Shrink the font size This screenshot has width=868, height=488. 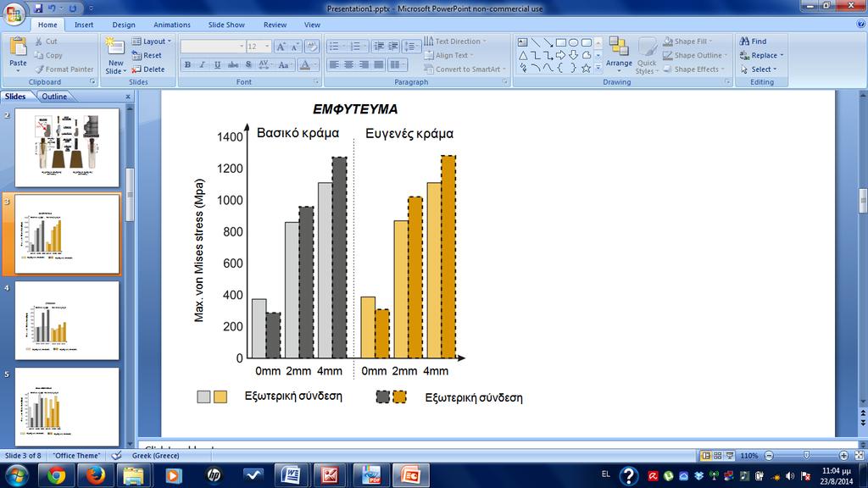coord(295,47)
